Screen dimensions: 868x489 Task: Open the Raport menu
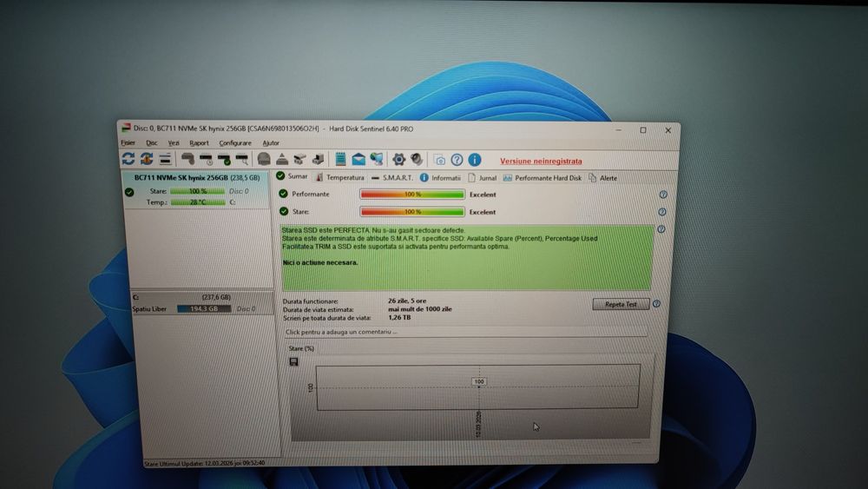(x=200, y=143)
